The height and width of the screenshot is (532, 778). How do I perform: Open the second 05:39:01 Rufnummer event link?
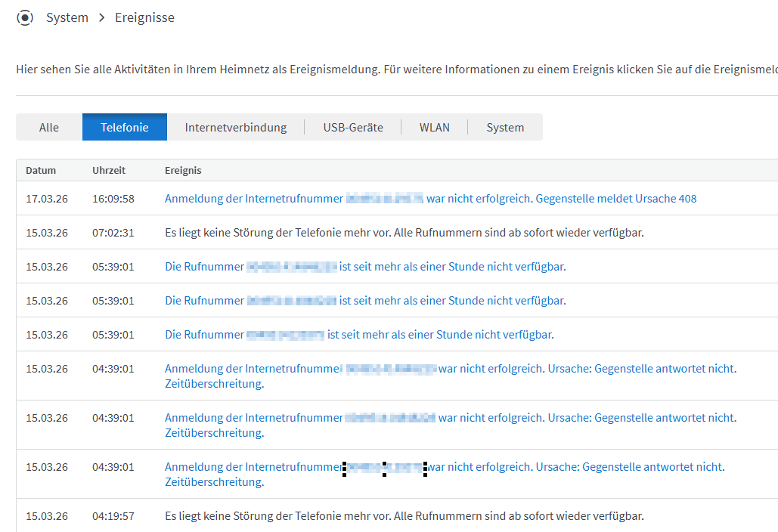point(365,301)
